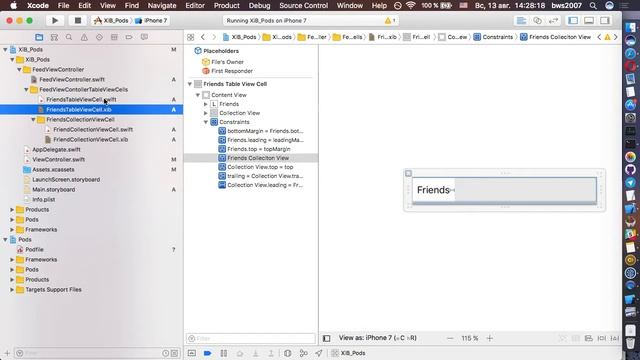640x360 pixels.
Task: Hide the debug area button
Action: (191, 353)
